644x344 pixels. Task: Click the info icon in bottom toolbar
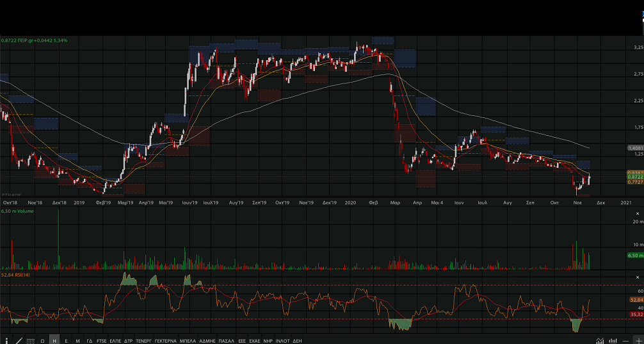coord(6,340)
